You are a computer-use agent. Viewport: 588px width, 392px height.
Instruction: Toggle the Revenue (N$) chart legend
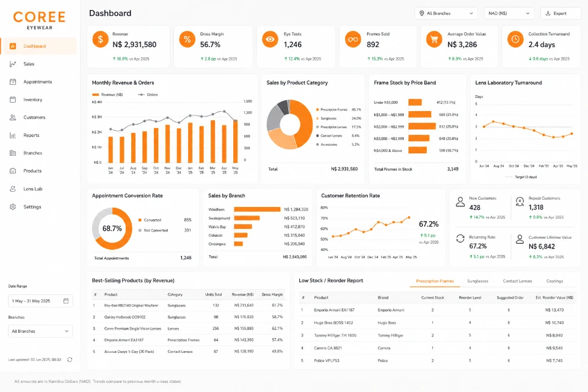[107, 95]
